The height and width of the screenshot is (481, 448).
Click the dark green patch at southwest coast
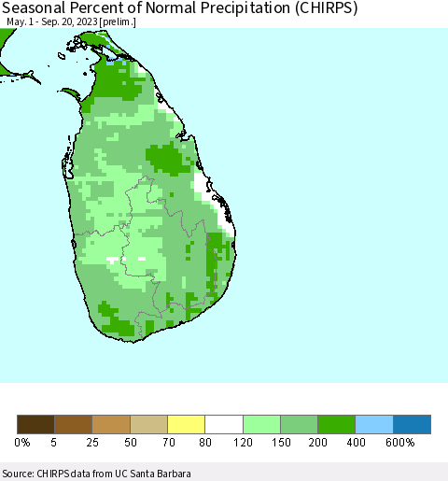coord(117,320)
